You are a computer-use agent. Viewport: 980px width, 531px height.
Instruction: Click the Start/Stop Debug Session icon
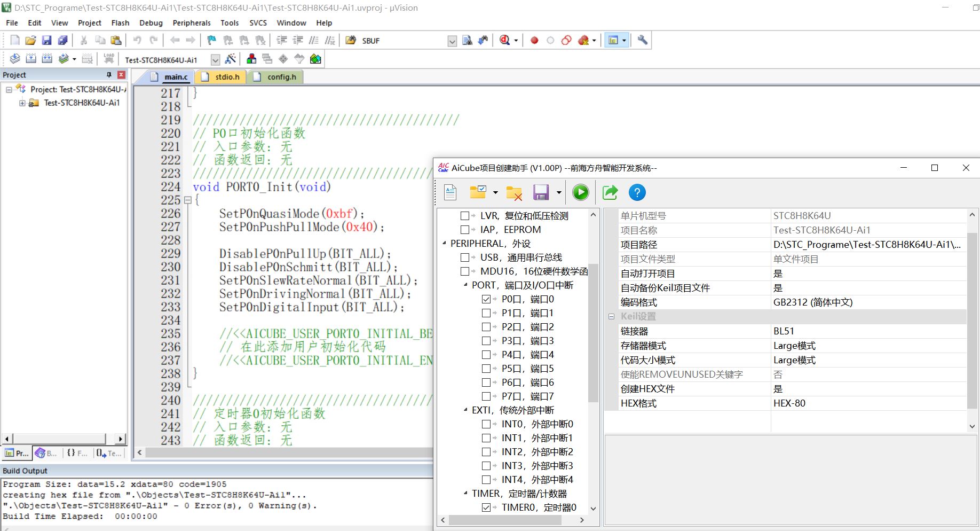pyautogui.click(x=504, y=40)
